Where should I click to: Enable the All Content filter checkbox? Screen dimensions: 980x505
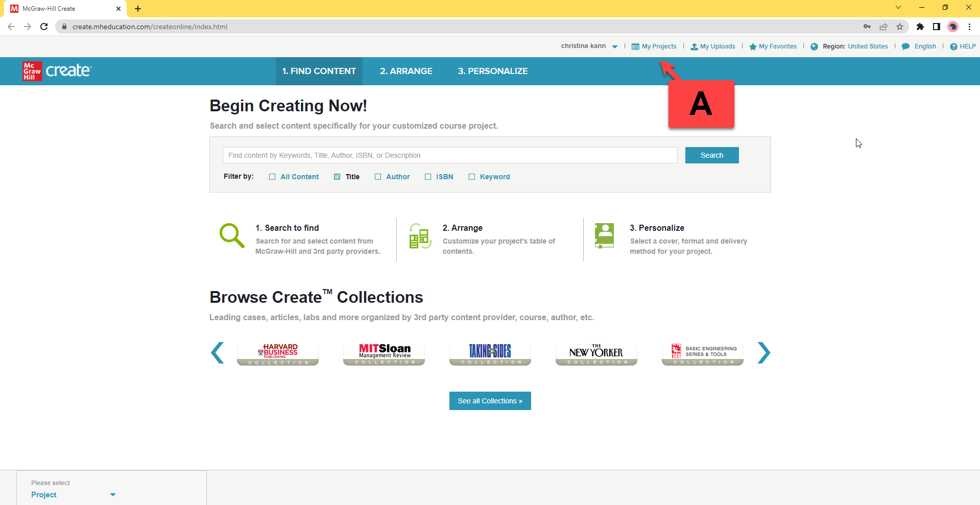[x=272, y=177]
